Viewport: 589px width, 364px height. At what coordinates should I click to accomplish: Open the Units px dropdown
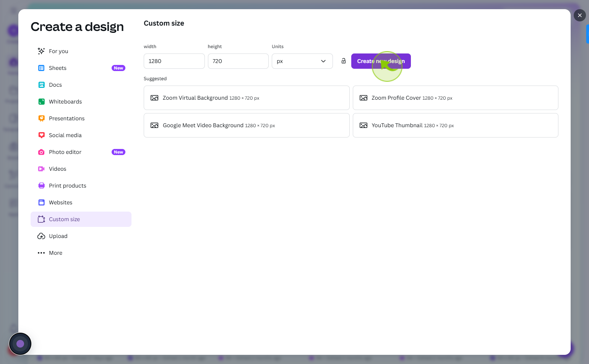click(302, 61)
